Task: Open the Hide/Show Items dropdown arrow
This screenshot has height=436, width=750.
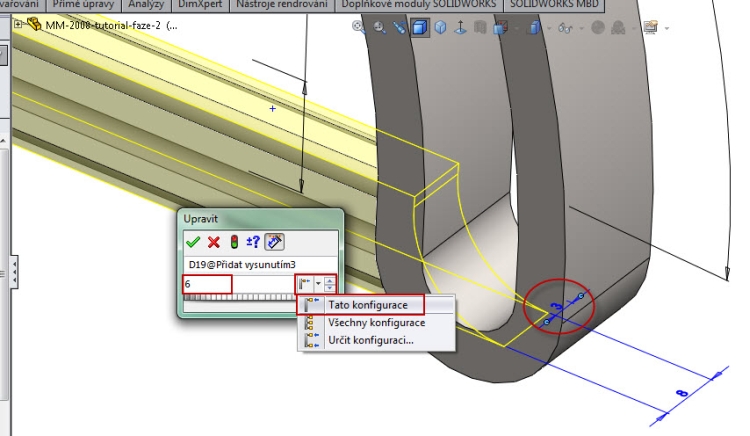Action: pyautogui.click(x=581, y=29)
